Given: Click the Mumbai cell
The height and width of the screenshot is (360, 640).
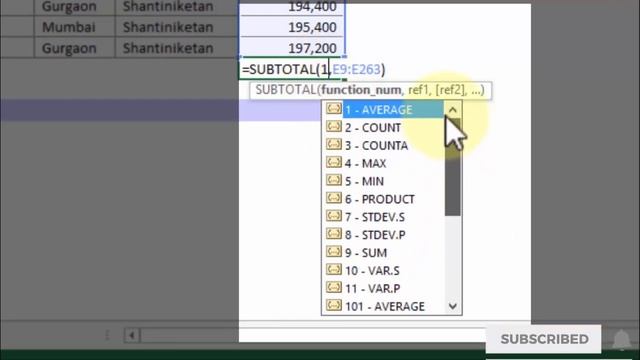Looking at the screenshot, I should click(x=75, y=27).
